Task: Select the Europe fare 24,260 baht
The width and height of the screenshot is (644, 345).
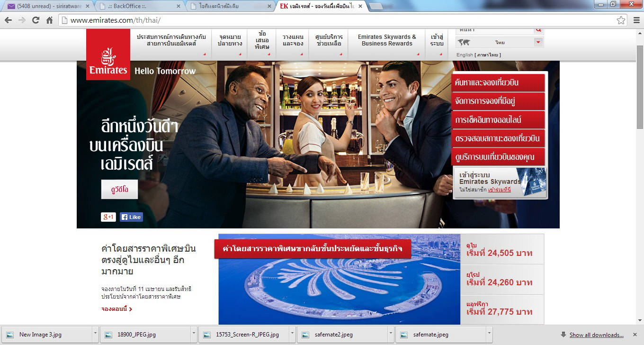Action: coord(502,279)
